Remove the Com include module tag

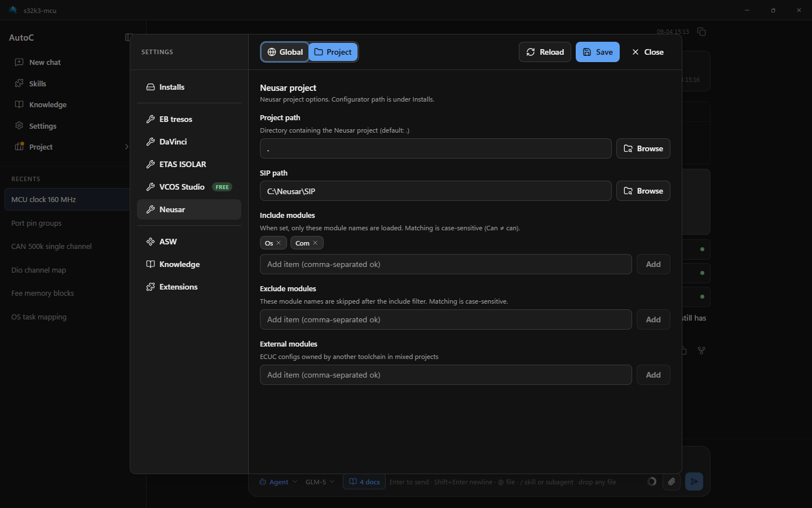(x=315, y=243)
